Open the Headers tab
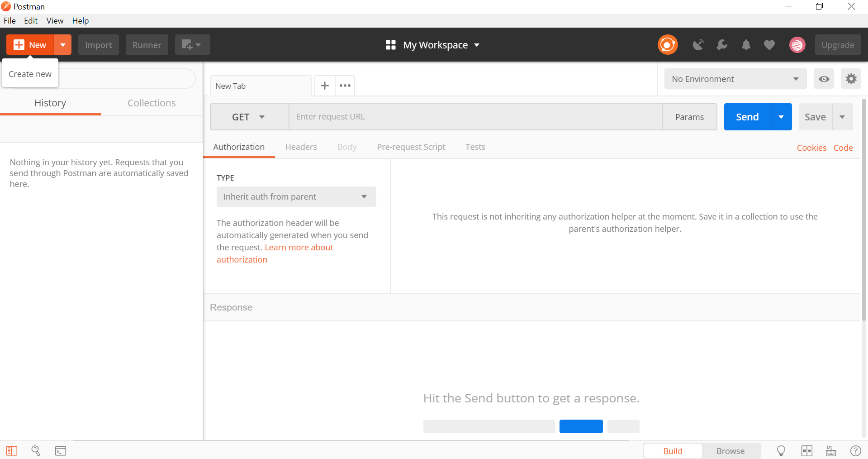The image size is (868, 459). pos(301,147)
